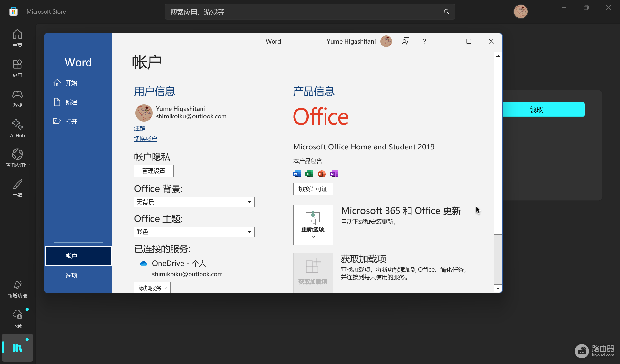The width and height of the screenshot is (620, 364).
Task: Click the Word app icon under product includes
Action: tap(297, 174)
